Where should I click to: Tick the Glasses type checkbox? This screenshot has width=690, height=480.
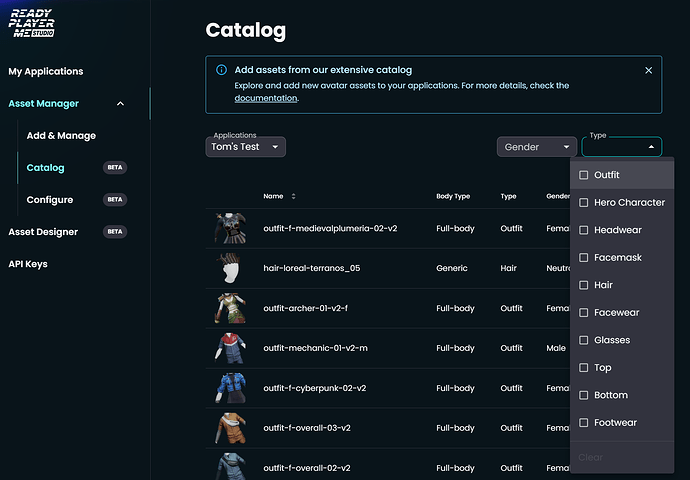(584, 340)
